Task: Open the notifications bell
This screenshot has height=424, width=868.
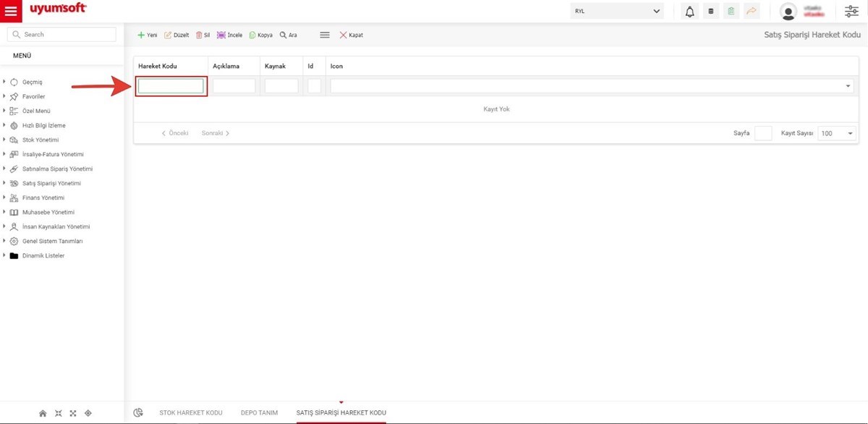Action: click(x=689, y=12)
